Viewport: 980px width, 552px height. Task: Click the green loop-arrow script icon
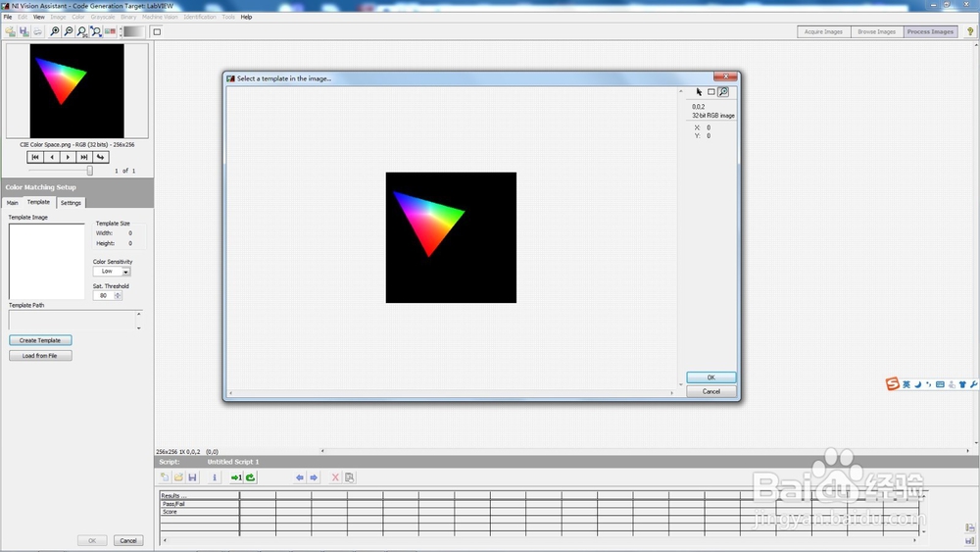[251, 477]
